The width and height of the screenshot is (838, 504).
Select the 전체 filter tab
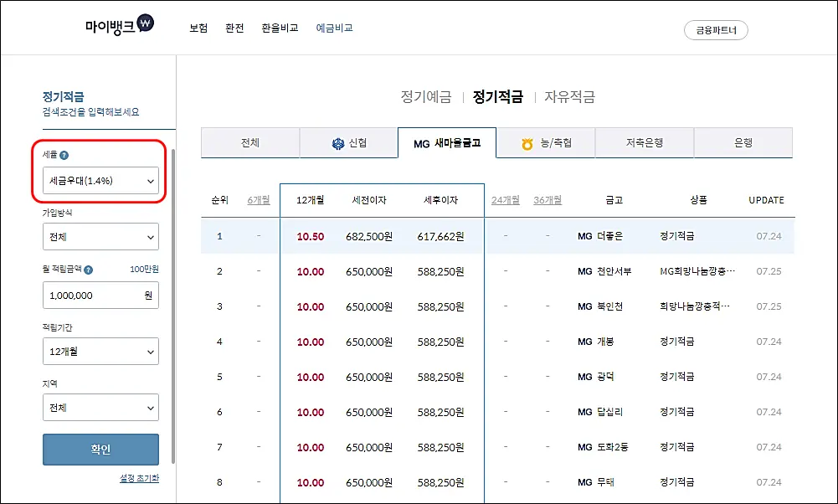coord(249,142)
